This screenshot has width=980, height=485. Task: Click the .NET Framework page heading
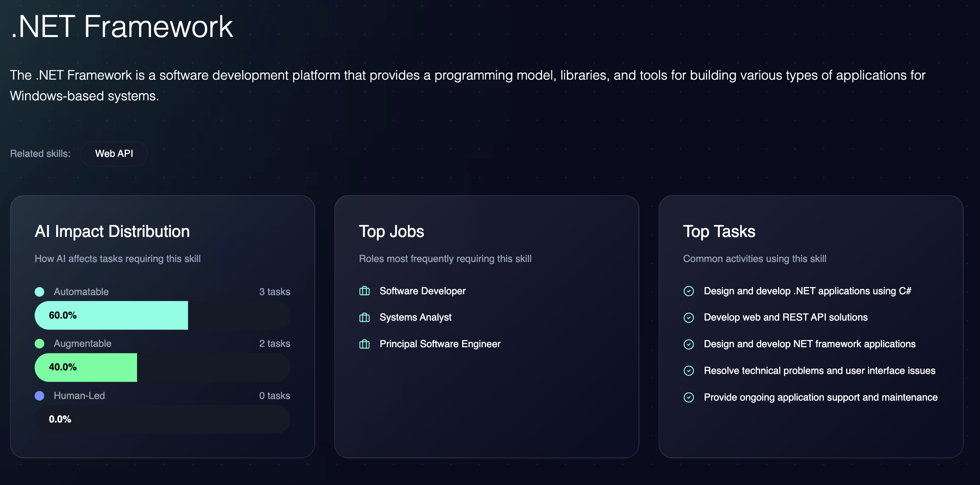click(x=122, y=27)
